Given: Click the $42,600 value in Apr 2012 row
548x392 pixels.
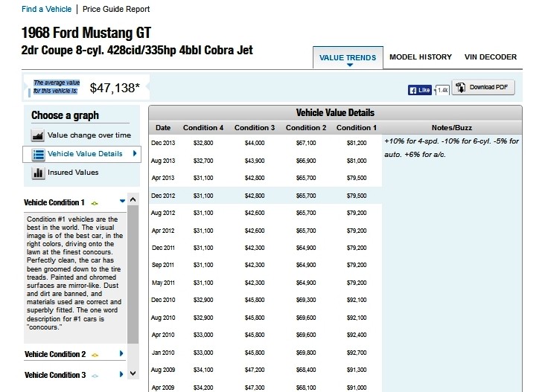Looking at the screenshot, I should (255, 231).
